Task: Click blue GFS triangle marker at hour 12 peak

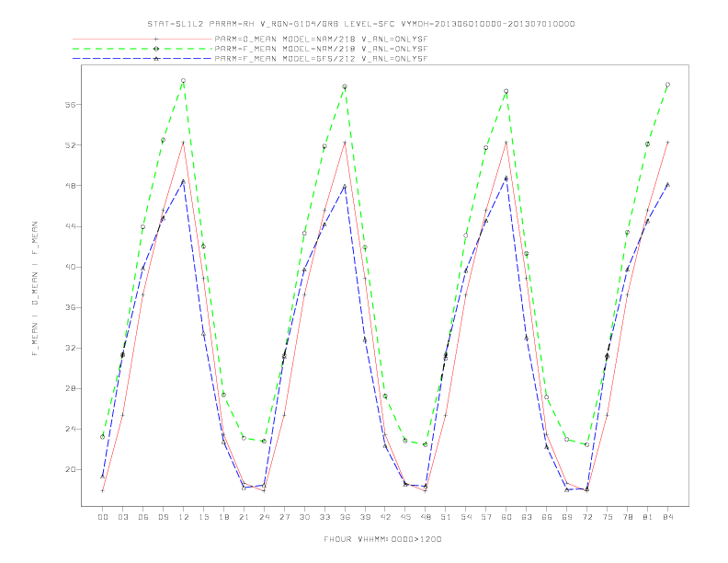Action: point(184,181)
